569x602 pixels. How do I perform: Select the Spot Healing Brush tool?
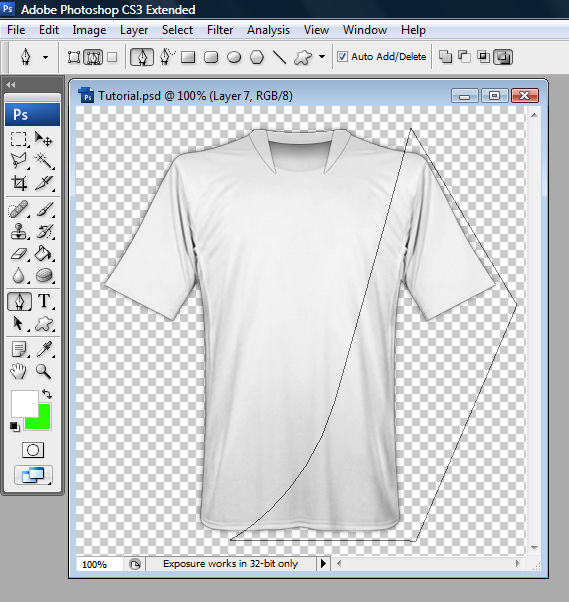coord(18,210)
